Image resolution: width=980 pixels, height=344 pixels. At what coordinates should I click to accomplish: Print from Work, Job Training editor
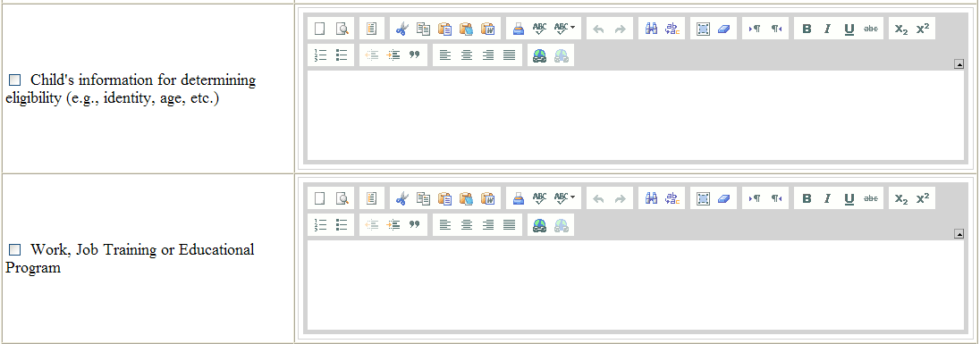point(518,198)
